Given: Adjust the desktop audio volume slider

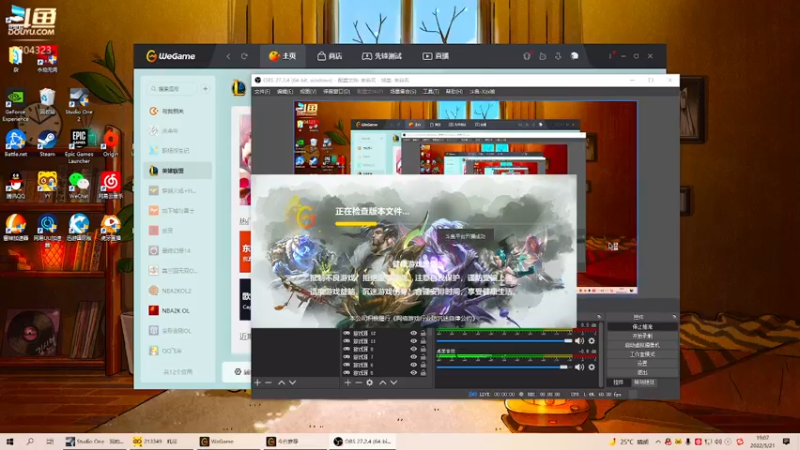Looking at the screenshot, I should click(503, 367).
